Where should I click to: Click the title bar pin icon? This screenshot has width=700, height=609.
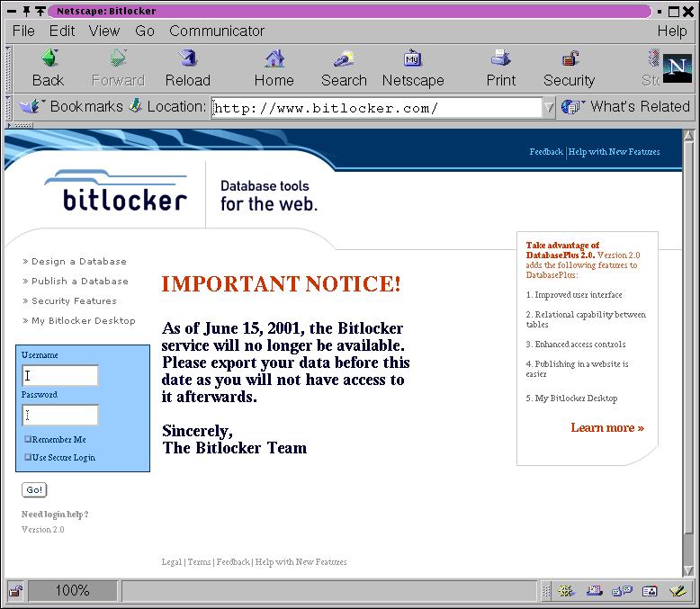(26, 11)
